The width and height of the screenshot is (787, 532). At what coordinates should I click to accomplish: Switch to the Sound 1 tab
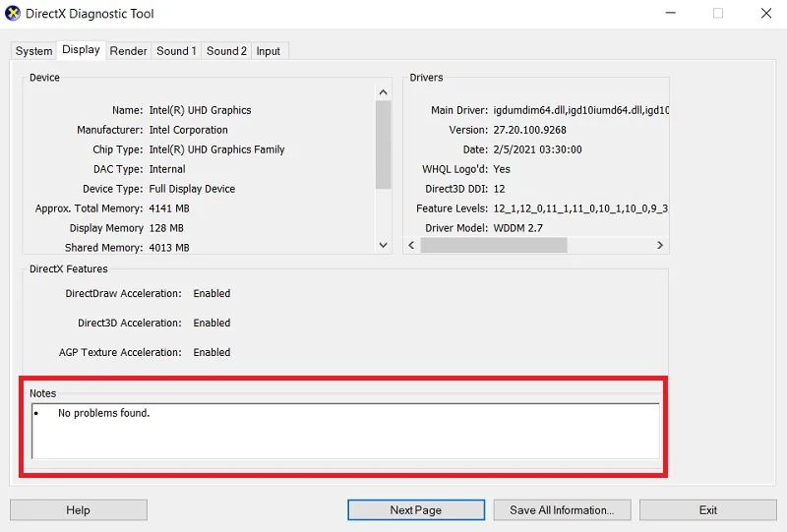point(176,51)
